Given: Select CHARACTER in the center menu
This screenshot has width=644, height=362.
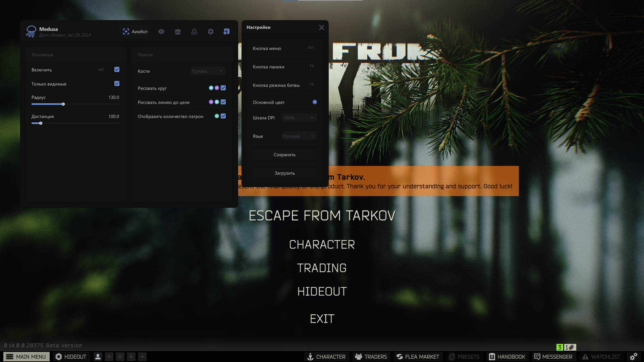Looking at the screenshot, I should pos(322,245).
